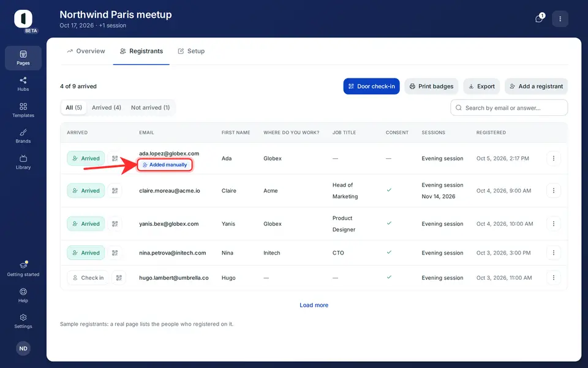The width and height of the screenshot is (588, 368).
Task: Select email claire.moreau@acme.io
Action: click(170, 191)
